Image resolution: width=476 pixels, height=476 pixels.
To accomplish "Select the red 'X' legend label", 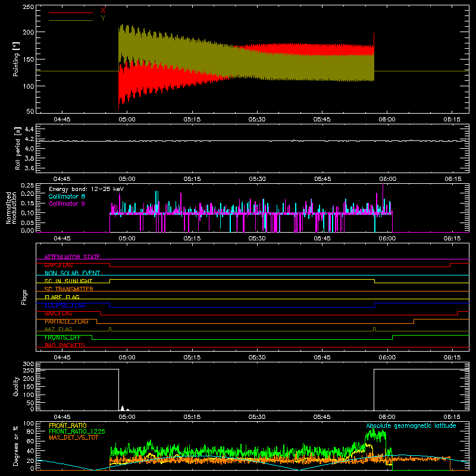I will (103, 11).
